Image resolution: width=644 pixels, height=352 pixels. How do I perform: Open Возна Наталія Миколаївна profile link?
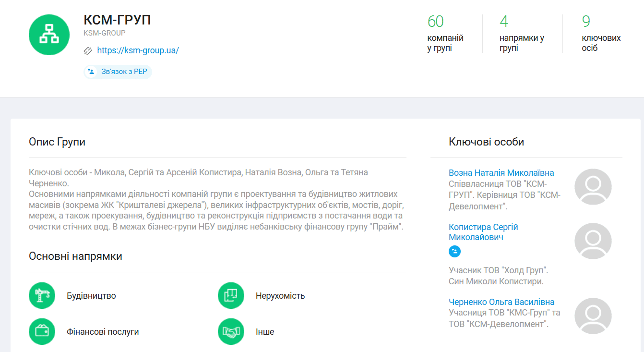pos(501,173)
